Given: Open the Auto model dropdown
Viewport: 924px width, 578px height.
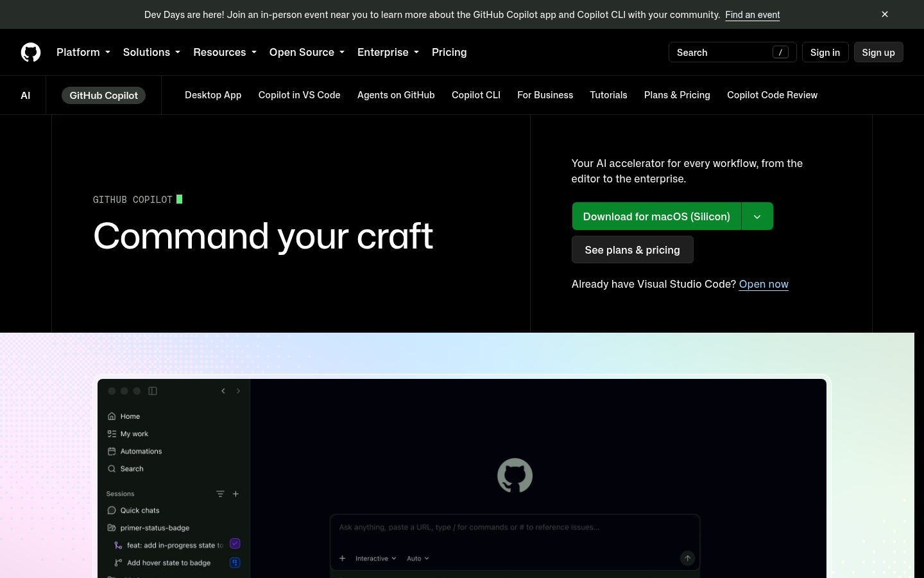Looking at the screenshot, I should coord(418,558).
